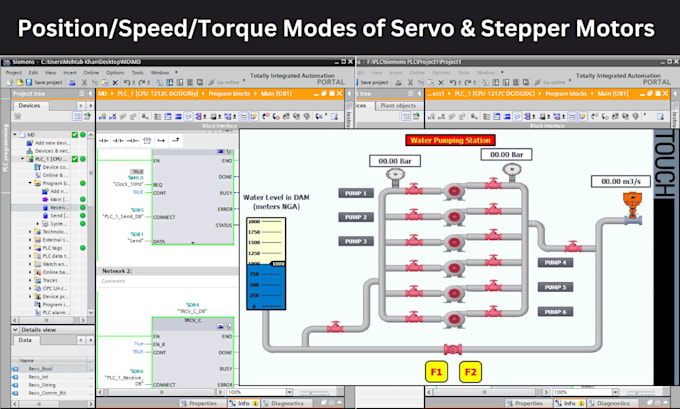Open zoom dropdown in right editor
This screenshot has width=680, height=409.
pos(615,392)
